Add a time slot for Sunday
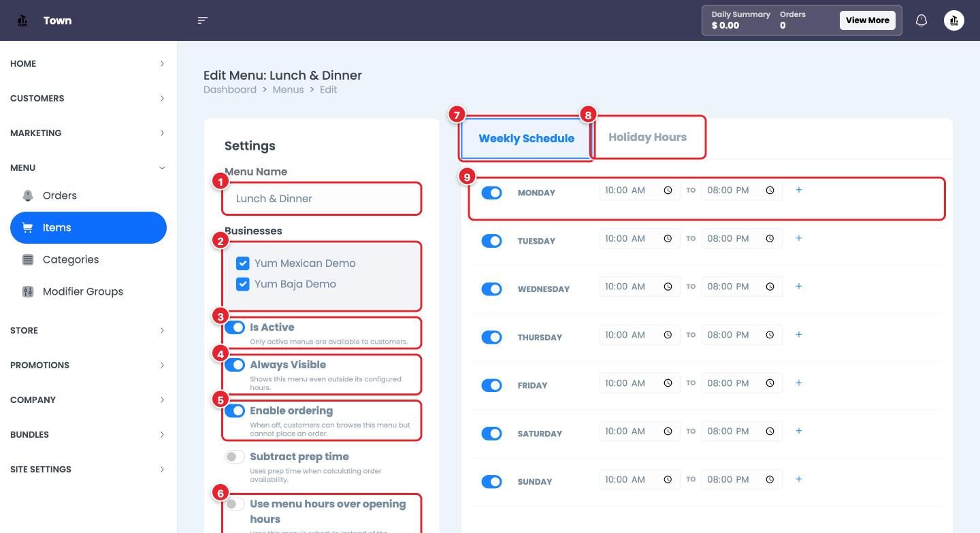Screen dimensions: 980x533 799,479
